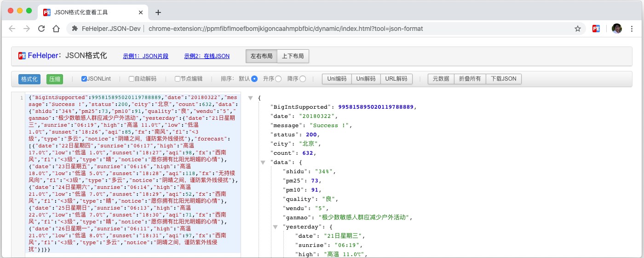This screenshot has height=258, width=644.
Task: Click inside the raw JSON editor
Action: pos(133,173)
